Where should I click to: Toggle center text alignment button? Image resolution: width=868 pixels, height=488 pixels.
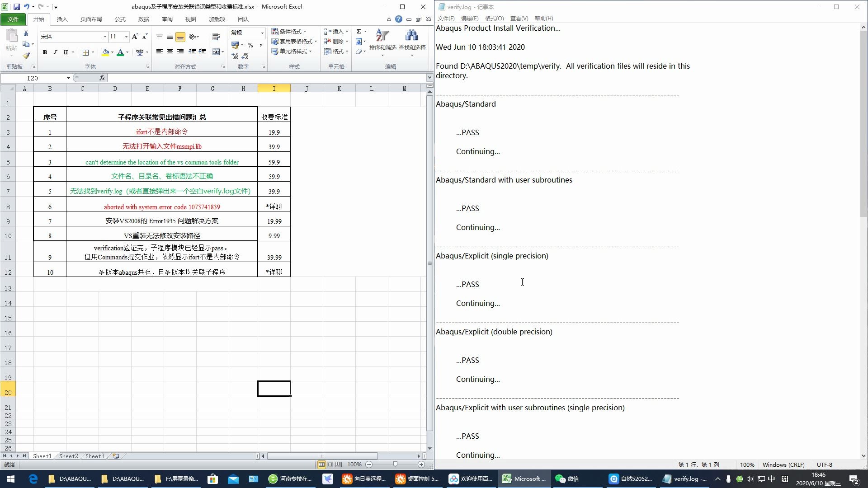pos(170,52)
